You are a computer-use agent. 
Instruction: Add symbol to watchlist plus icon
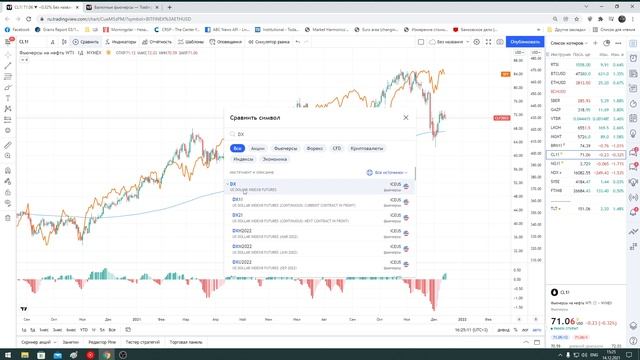click(x=595, y=43)
